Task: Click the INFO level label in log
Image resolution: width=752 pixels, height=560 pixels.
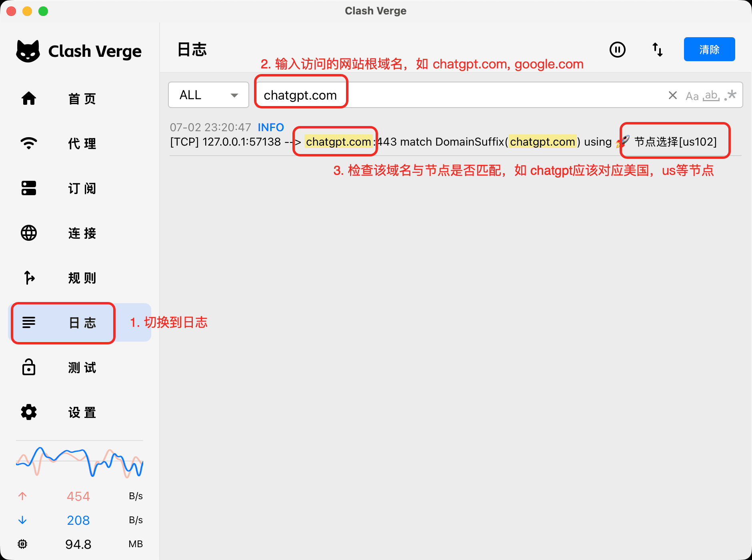Action: pos(271,127)
